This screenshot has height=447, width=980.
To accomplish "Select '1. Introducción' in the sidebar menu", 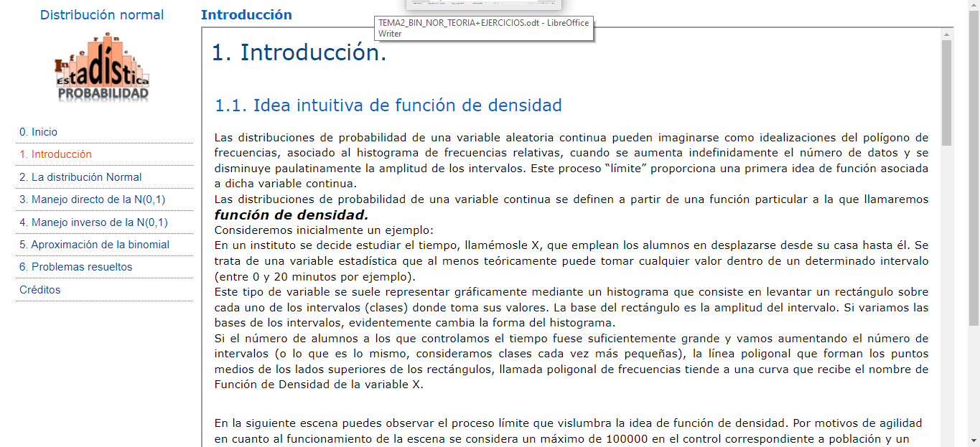I will (55, 154).
